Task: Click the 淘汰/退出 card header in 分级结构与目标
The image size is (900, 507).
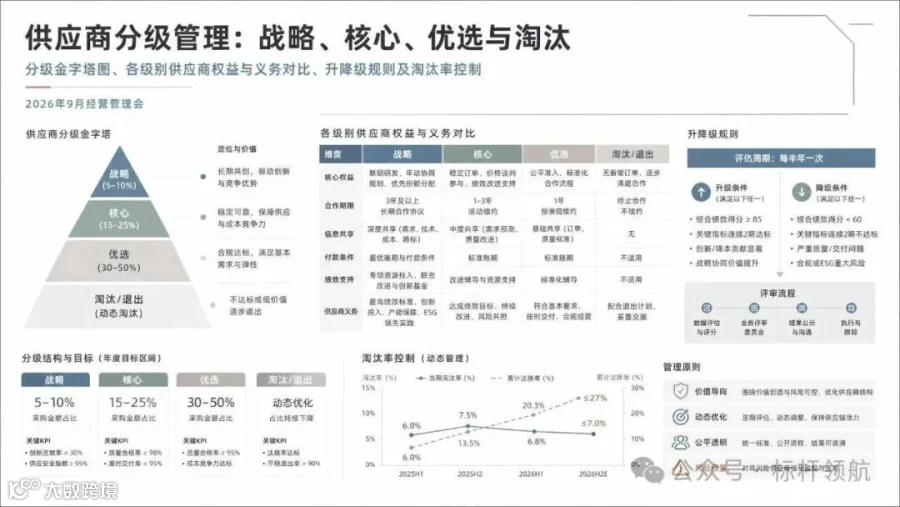Action: [290, 380]
